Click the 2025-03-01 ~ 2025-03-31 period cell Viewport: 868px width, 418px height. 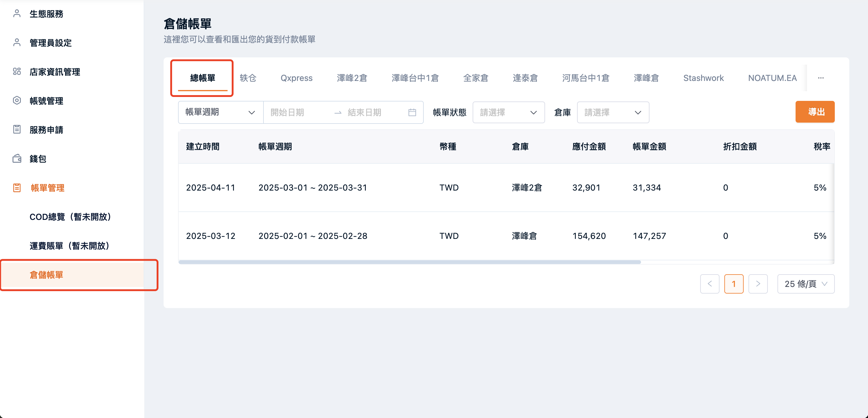[313, 188]
